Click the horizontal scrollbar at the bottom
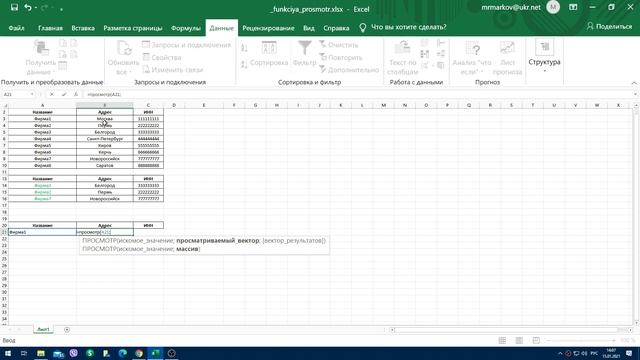Image resolution: width=640 pixels, height=360 pixels. (506, 330)
